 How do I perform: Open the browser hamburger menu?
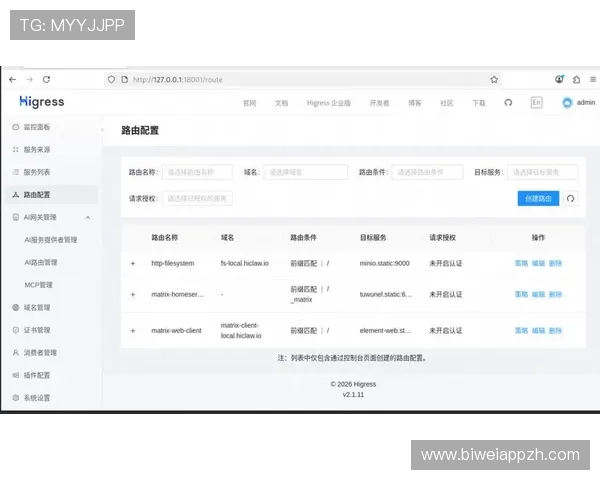click(x=593, y=80)
